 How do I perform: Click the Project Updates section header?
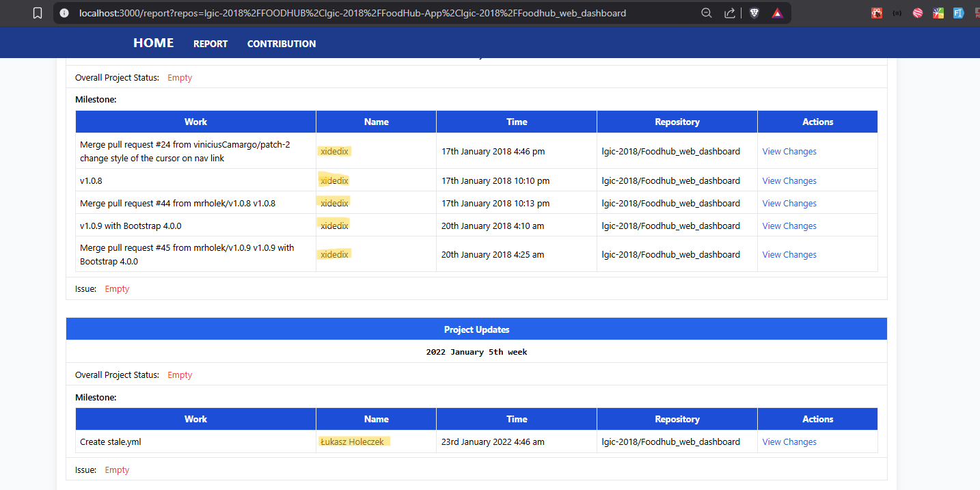(x=476, y=329)
